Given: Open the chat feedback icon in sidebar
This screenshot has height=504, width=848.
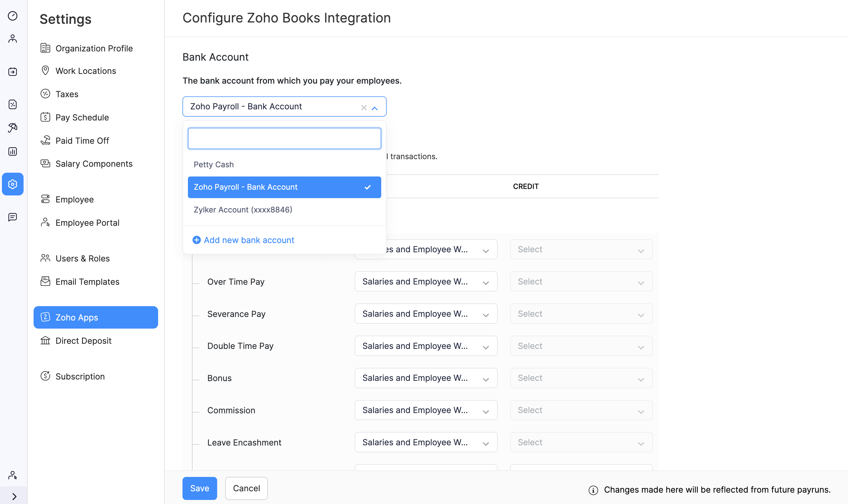Looking at the screenshot, I should [12, 217].
